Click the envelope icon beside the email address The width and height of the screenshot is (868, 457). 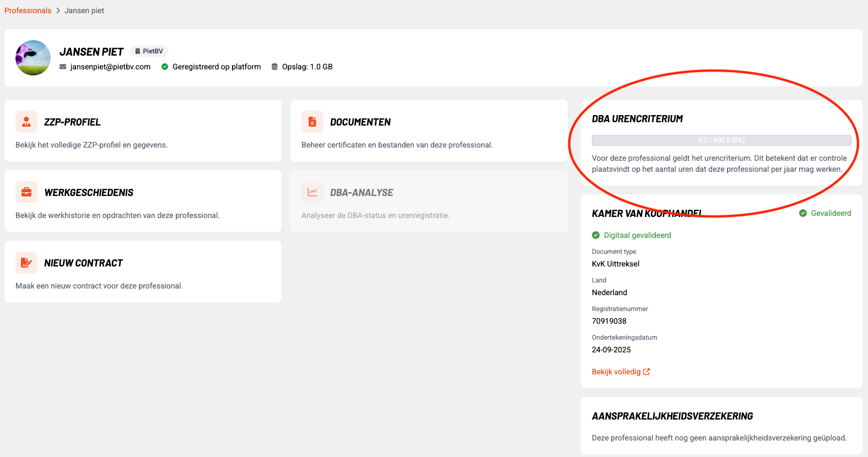point(63,67)
